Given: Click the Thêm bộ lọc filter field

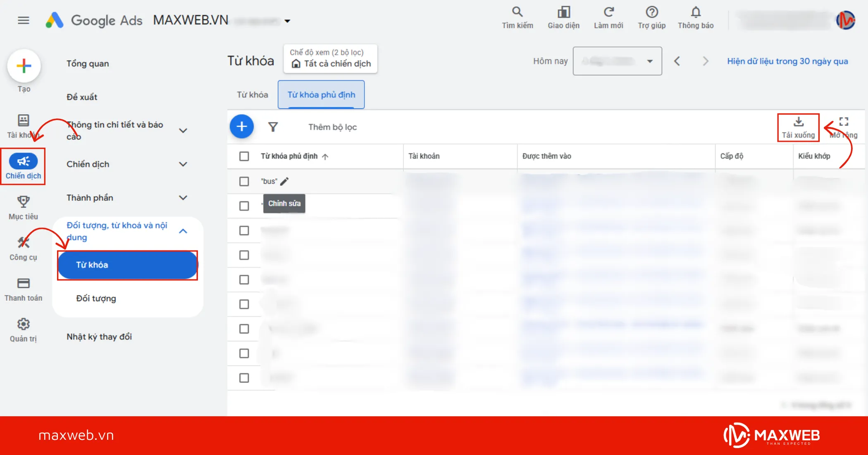Looking at the screenshot, I should coord(332,127).
